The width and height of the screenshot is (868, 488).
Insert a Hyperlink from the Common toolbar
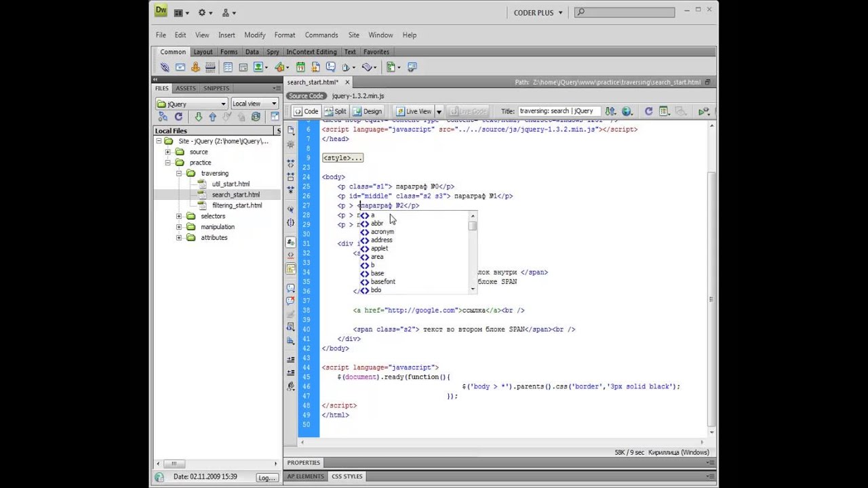tap(165, 67)
